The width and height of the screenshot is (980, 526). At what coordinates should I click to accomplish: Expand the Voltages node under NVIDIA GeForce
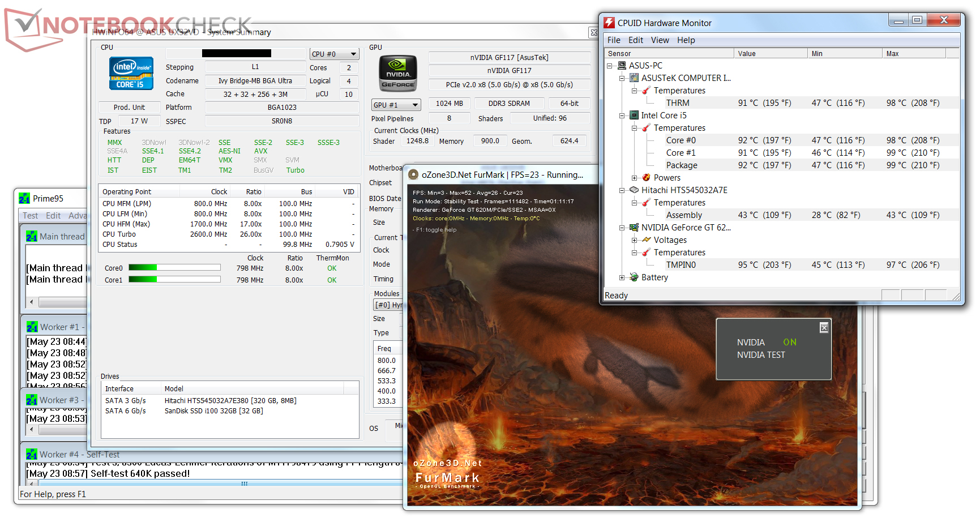pos(635,240)
